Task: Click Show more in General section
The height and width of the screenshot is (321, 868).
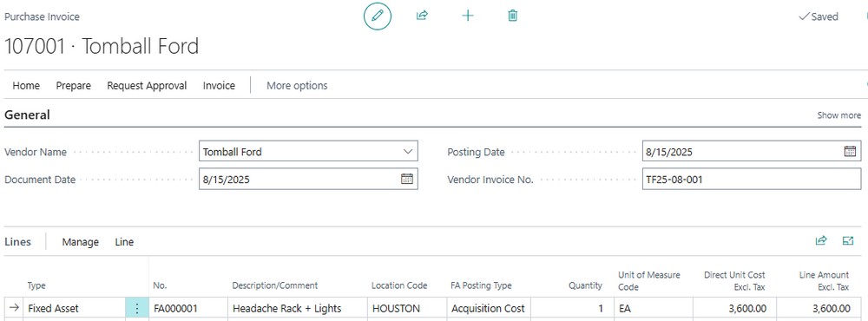Action: pos(838,115)
